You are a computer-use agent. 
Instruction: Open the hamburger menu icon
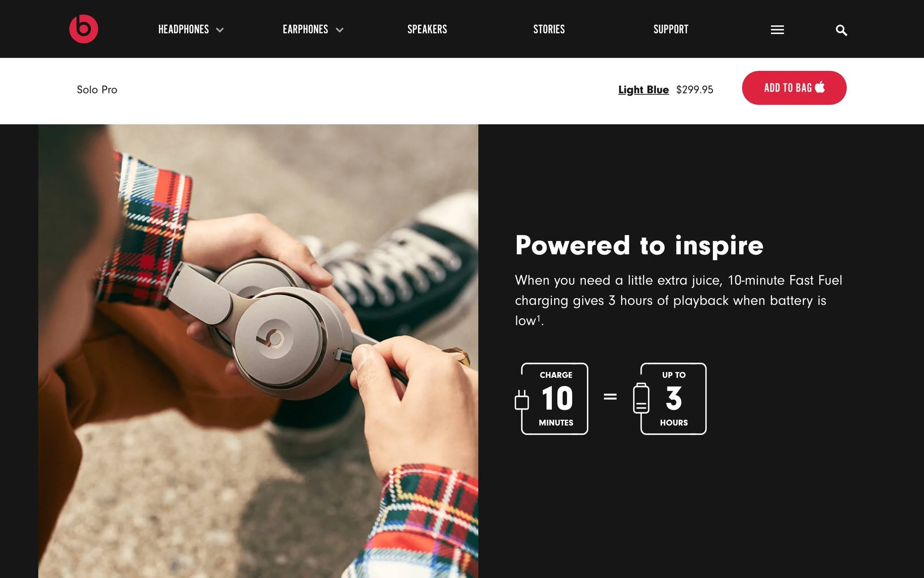tap(777, 30)
